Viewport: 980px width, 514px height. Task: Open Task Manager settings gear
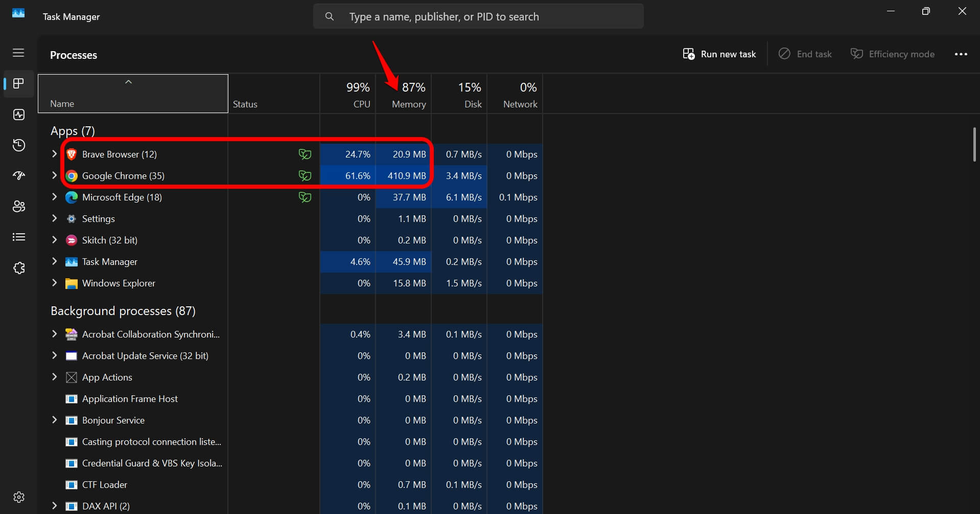click(19, 497)
